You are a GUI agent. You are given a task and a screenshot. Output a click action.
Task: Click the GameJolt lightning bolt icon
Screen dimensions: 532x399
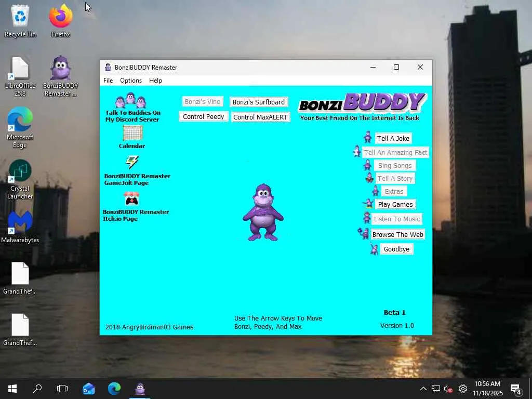[132, 163]
